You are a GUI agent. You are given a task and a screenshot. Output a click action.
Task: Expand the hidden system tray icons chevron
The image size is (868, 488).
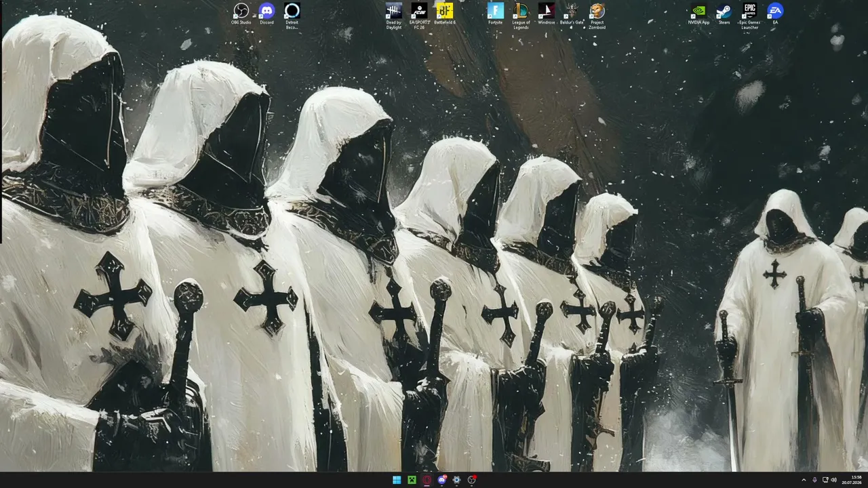click(804, 480)
